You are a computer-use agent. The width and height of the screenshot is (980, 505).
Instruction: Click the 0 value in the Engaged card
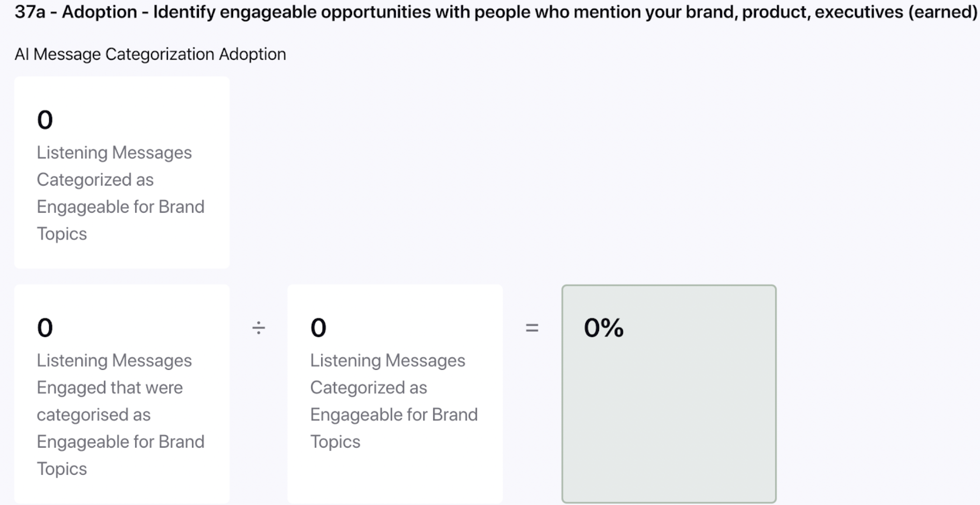[x=45, y=328]
